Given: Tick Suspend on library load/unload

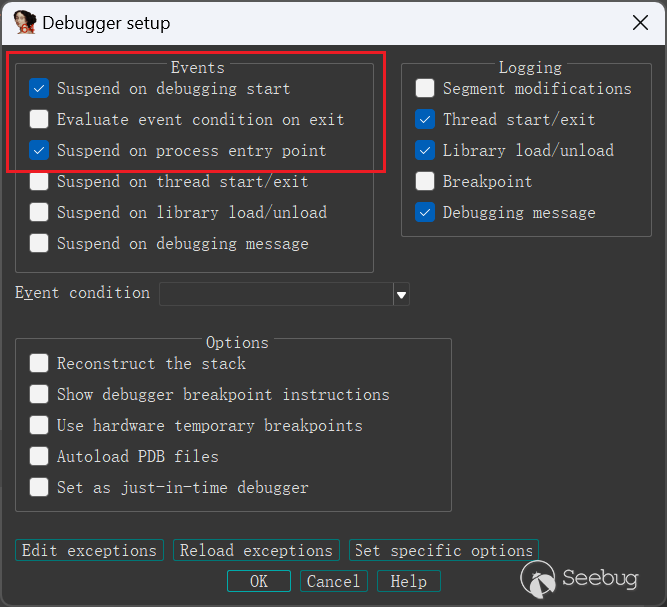Looking at the screenshot, I should (39, 212).
